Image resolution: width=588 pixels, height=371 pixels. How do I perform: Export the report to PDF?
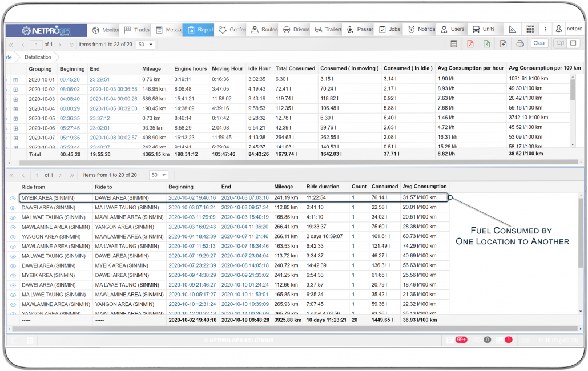click(470, 43)
